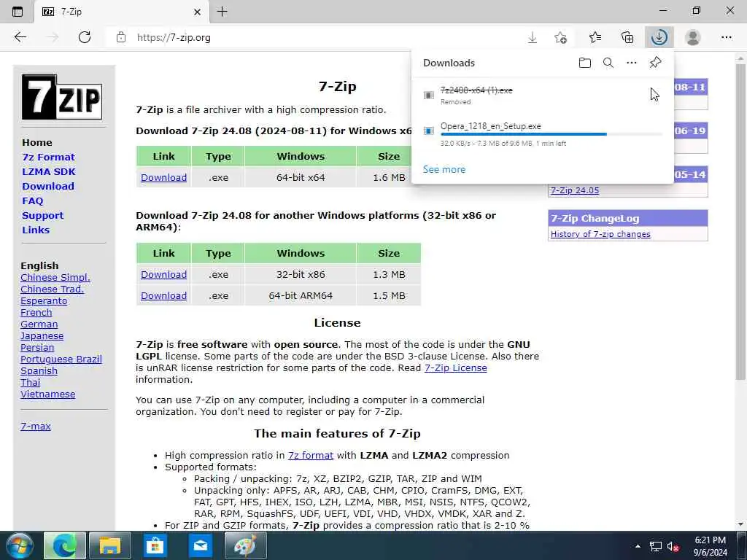Image resolution: width=747 pixels, height=560 pixels.
Task: Click the address bar URL
Action: 174,38
